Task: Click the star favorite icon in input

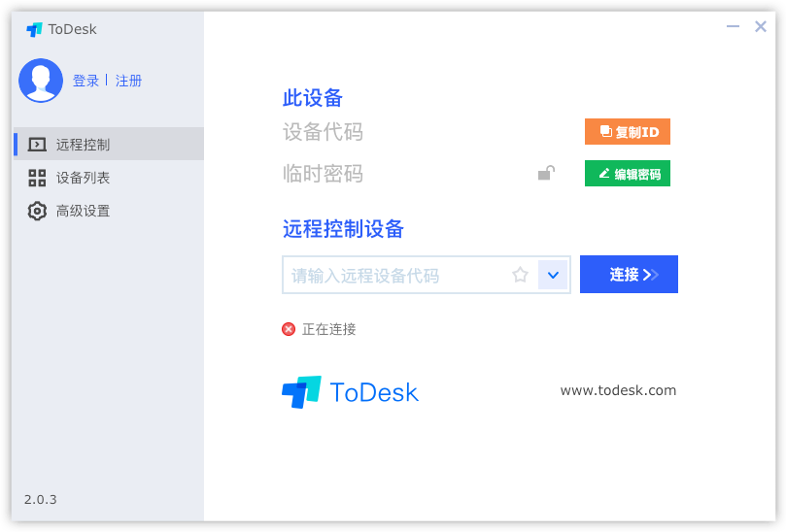Action: click(520, 275)
